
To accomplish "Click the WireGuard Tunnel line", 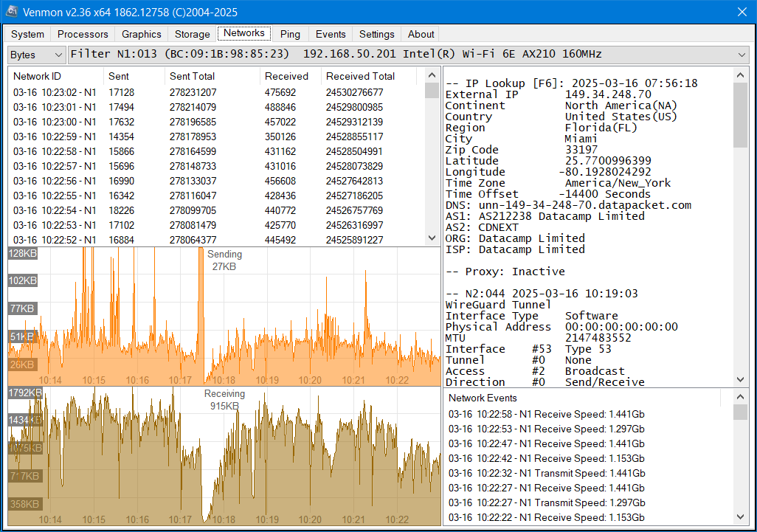I will pos(498,305).
